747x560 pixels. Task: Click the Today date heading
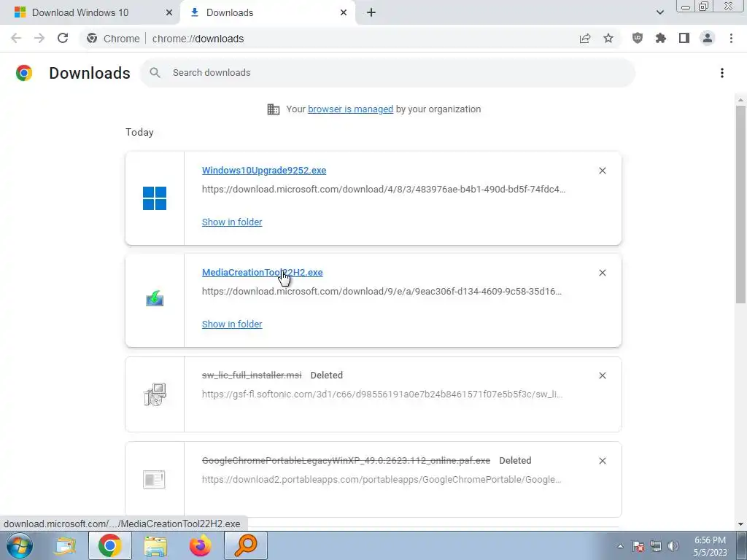tap(139, 133)
